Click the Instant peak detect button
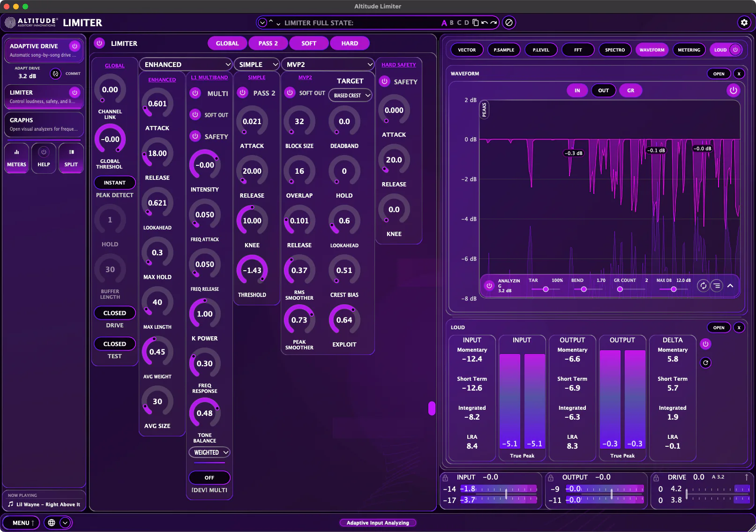Image resolution: width=756 pixels, height=532 pixels. pyautogui.click(x=115, y=183)
